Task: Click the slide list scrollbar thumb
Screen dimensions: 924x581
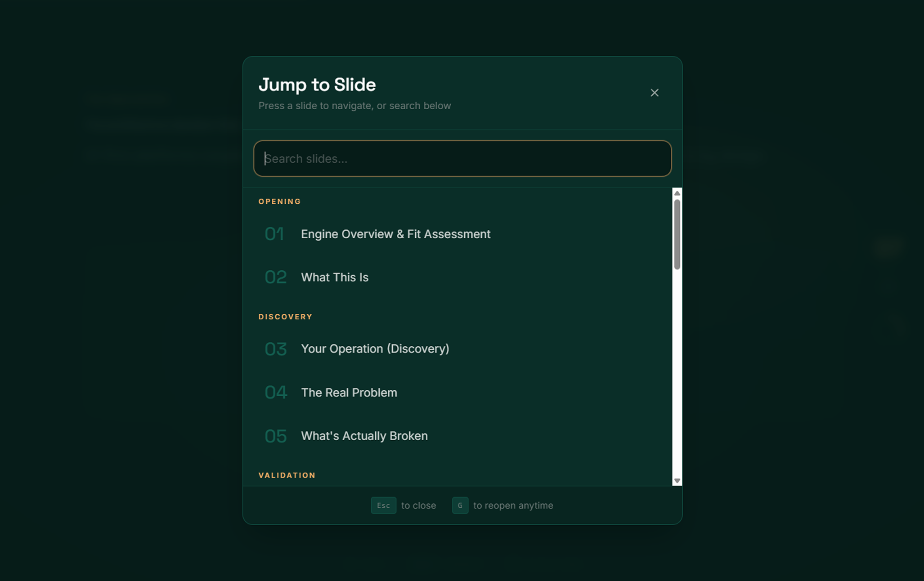Action: pyautogui.click(x=677, y=234)
